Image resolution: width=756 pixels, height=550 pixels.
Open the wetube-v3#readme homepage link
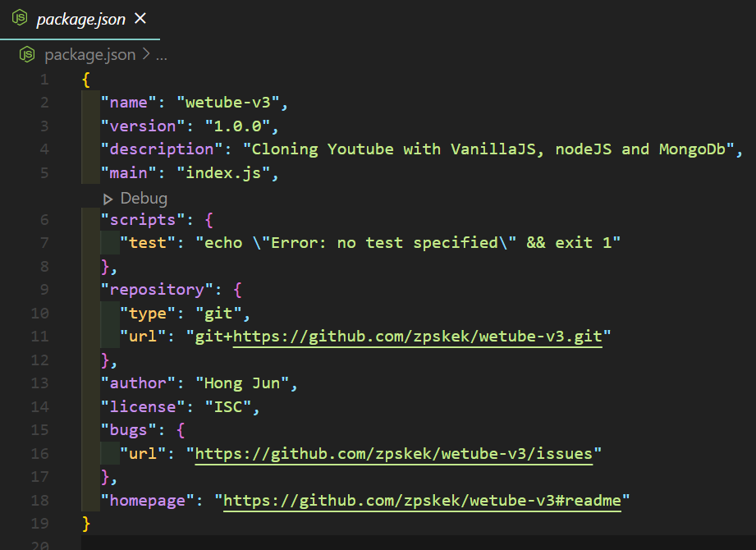(x=422, y=501)
